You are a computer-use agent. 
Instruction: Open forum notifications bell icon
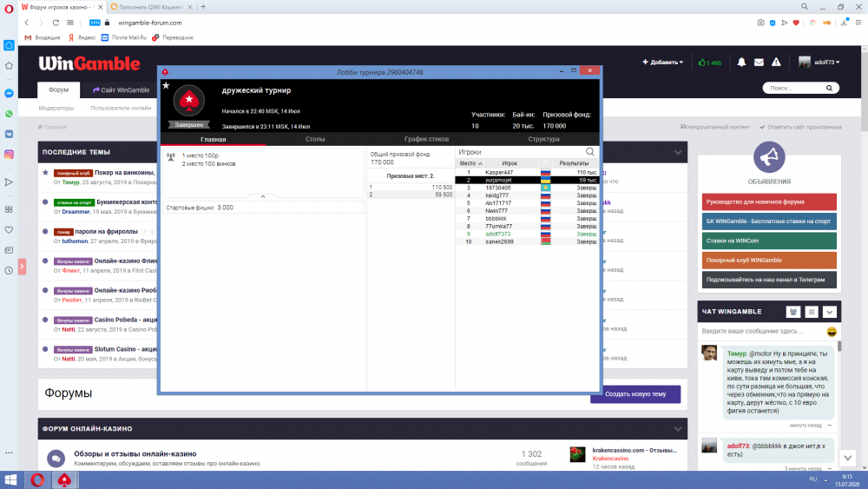pos(741,63)
